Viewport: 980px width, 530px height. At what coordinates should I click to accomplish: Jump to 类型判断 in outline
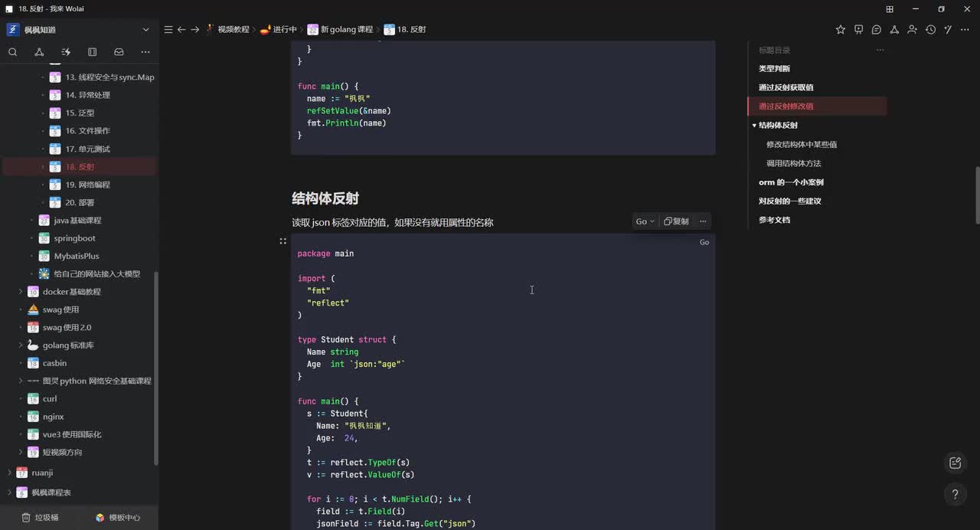(x=774, y=69)
